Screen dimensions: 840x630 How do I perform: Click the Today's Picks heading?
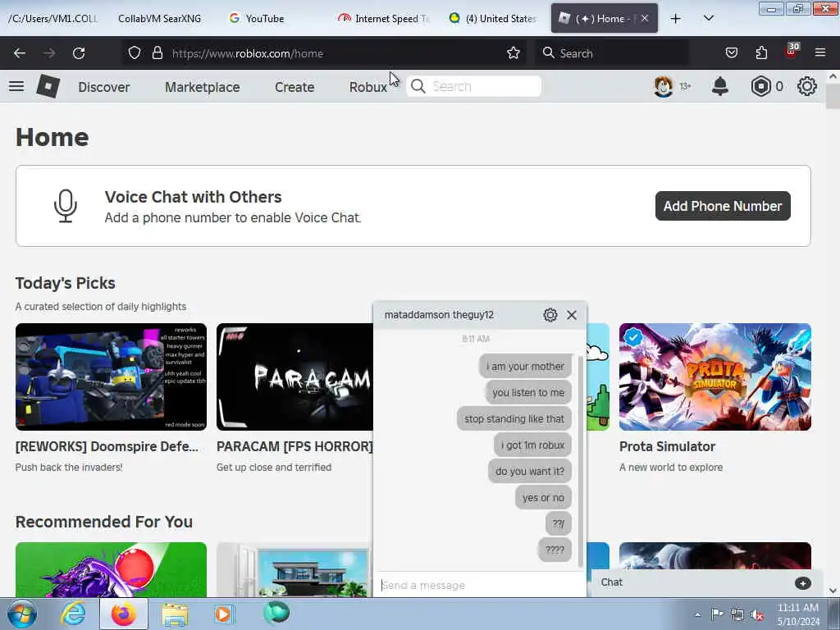(x=66, y=283)
